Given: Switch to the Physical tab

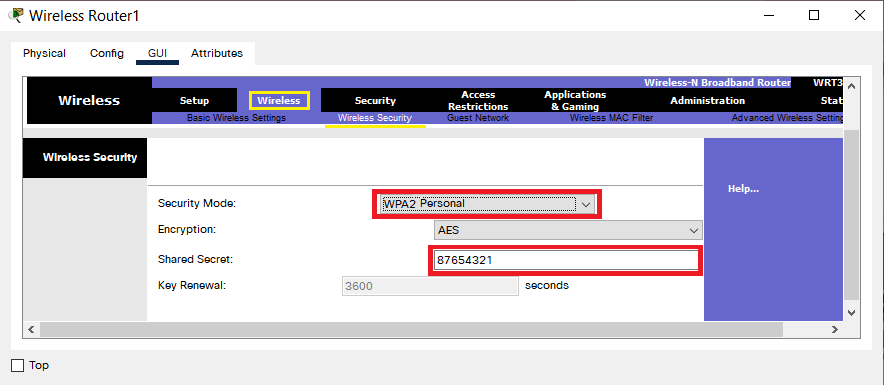Looking at the screenshot, I should tap(44, 54).
